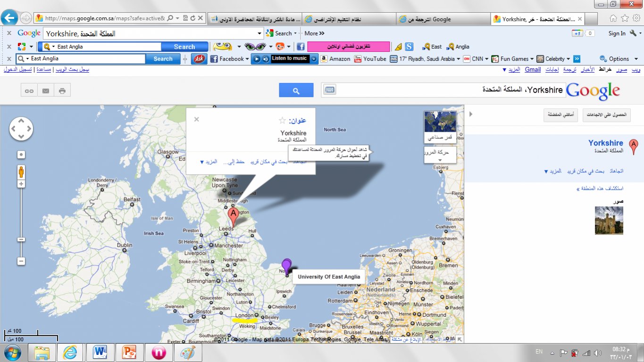Open the on-screen keyboard icon in search box
Screen dimensions: 644x362
(x=329, y=90)
